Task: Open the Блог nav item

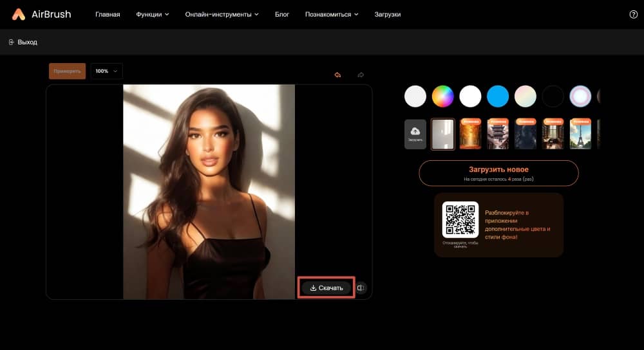Action: (x=282, y=14)
